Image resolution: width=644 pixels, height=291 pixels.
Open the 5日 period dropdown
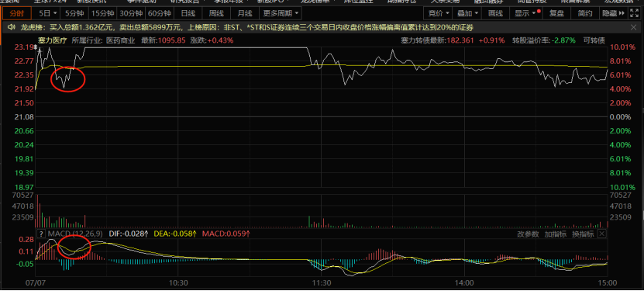(48, 13)
